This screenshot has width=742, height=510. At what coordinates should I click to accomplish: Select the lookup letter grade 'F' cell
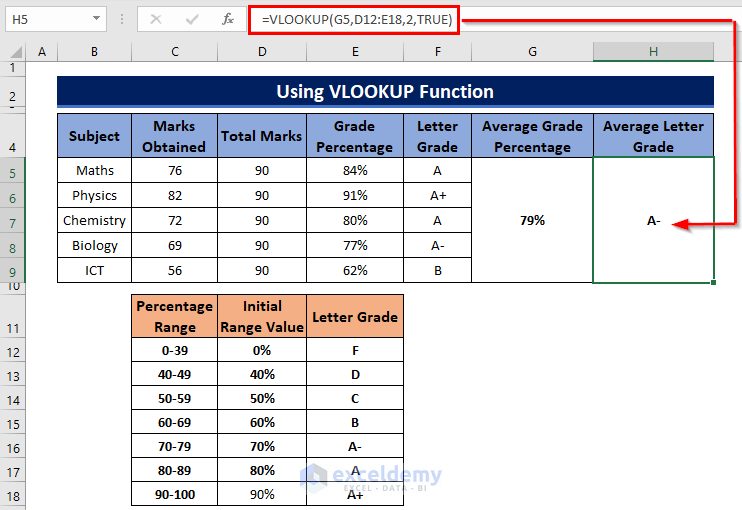[x=355, y=350]
